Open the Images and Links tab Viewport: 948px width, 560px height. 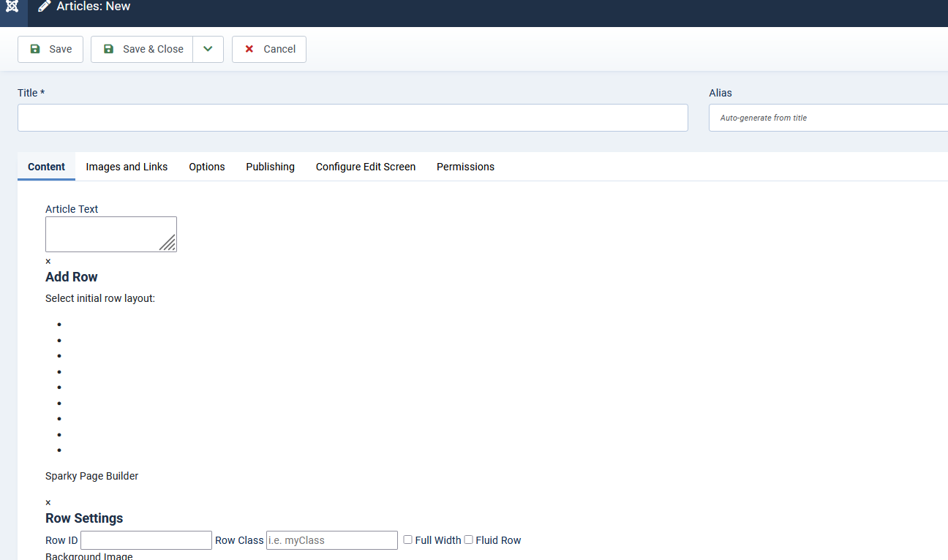coord(127,167)
